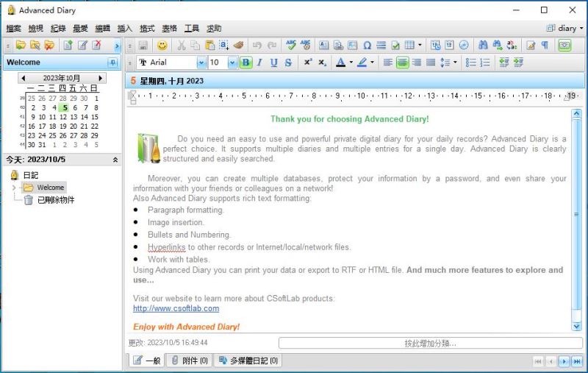
Task: Toggle bold formatting
Action: pyautogui.click(x=245, y=63)
